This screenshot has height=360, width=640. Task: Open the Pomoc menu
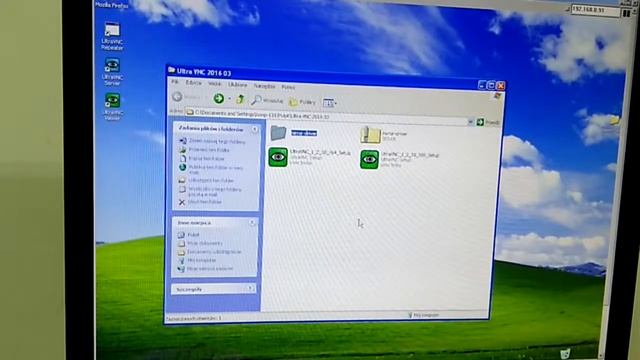click(288, 87)
